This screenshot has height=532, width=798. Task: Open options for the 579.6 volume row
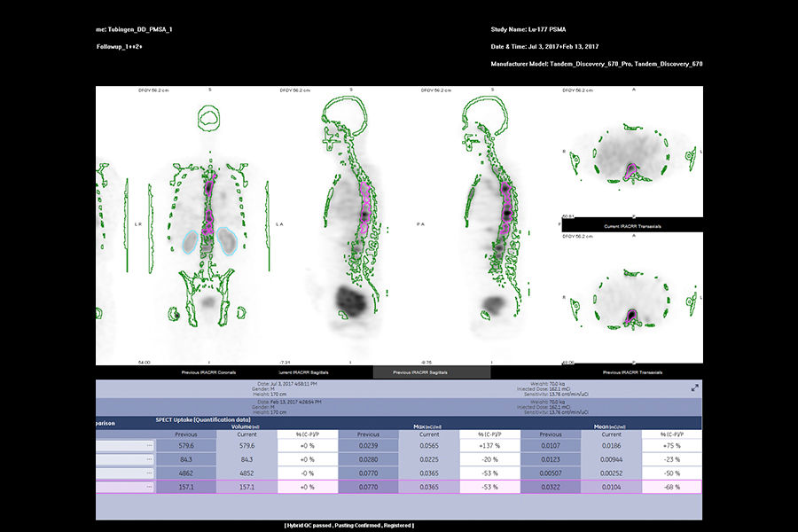[149, 445]
